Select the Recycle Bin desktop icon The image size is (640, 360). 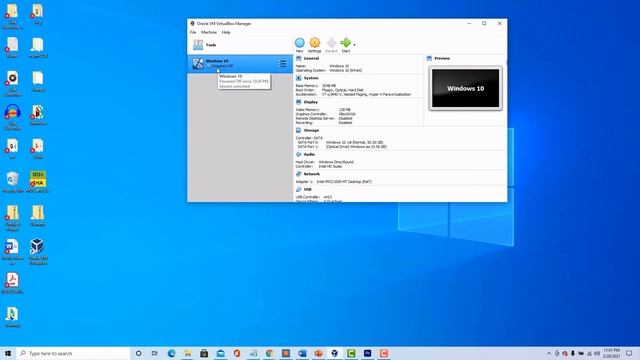click(x=13, y=182)
